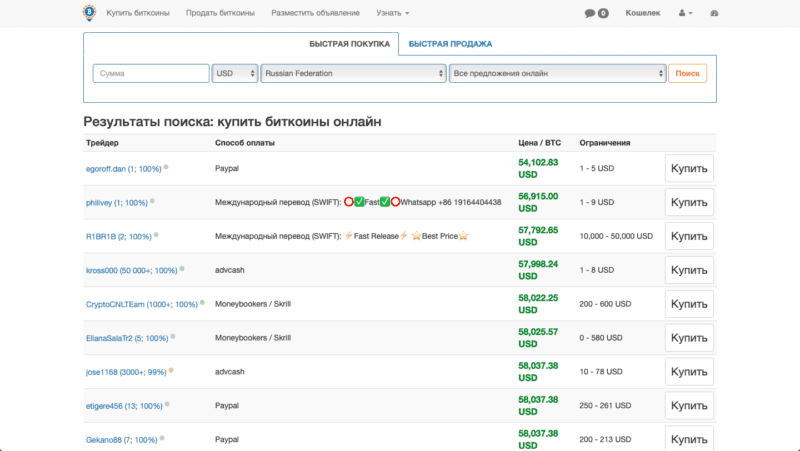Click status dot next to kross000

(x=182, y=268)
